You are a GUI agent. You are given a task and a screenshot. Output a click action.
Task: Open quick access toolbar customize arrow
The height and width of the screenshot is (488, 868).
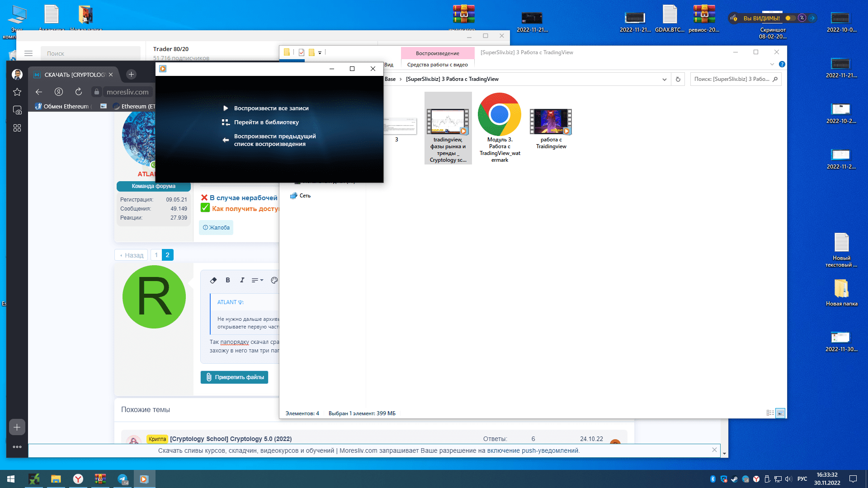[x=320, y=52]
